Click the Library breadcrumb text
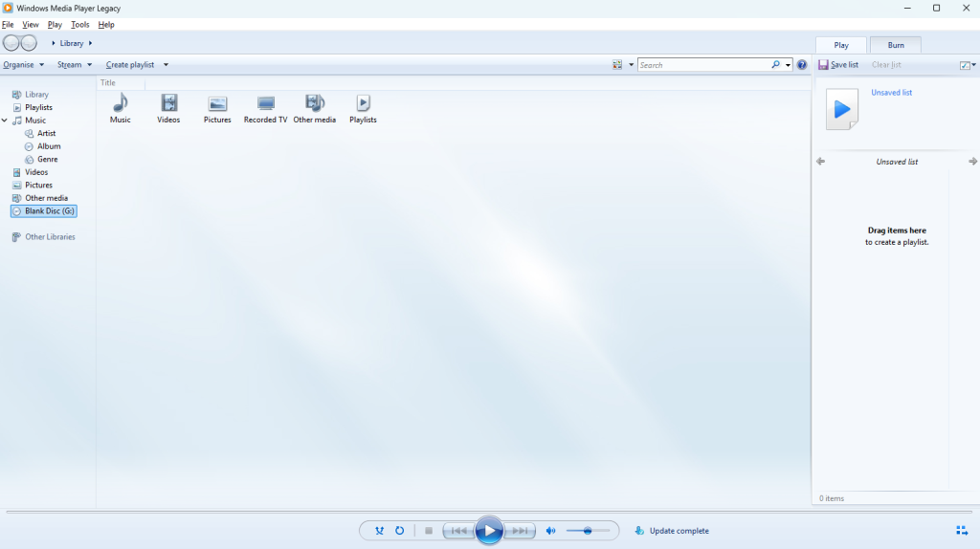This screenshot has height=549, width=980. (x=71, y=44)
